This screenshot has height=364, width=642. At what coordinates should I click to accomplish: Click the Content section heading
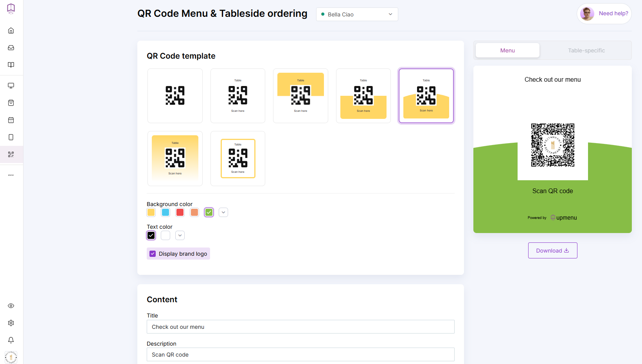[x=162, y=299]
